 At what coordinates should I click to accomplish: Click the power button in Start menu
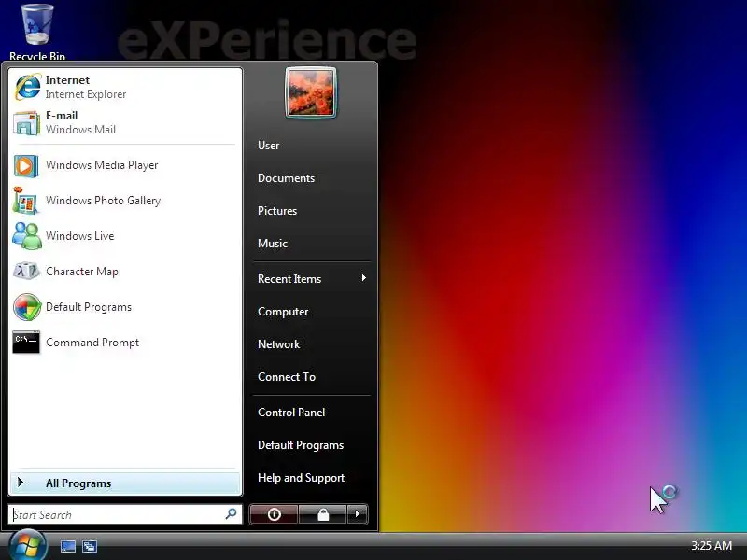tap(274, 514)
